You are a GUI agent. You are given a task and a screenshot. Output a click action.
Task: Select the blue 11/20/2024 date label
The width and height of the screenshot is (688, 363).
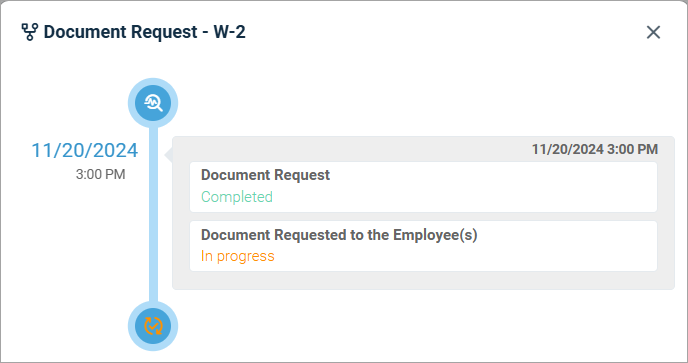(85, 151)
